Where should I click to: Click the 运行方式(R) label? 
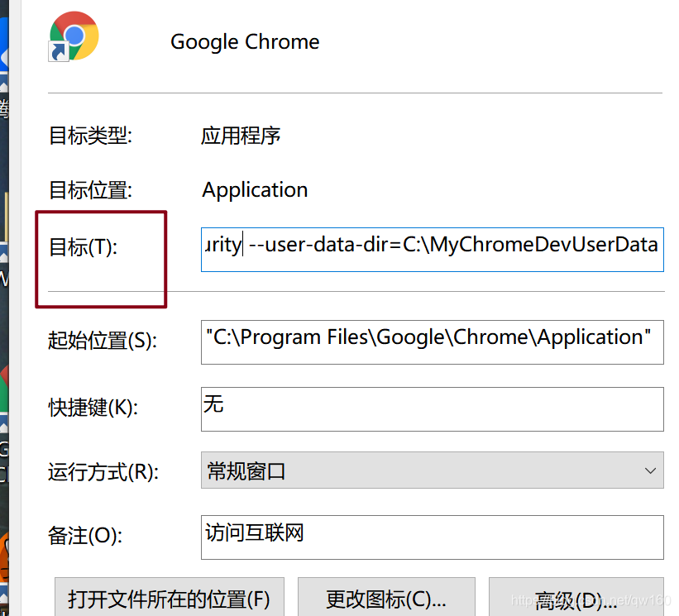tap(103, 472)
